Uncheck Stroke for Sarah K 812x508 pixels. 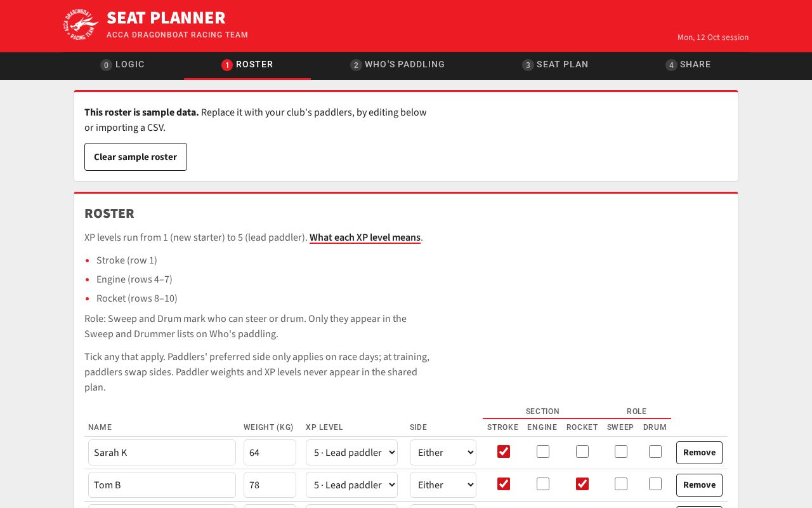pos(504,451)
